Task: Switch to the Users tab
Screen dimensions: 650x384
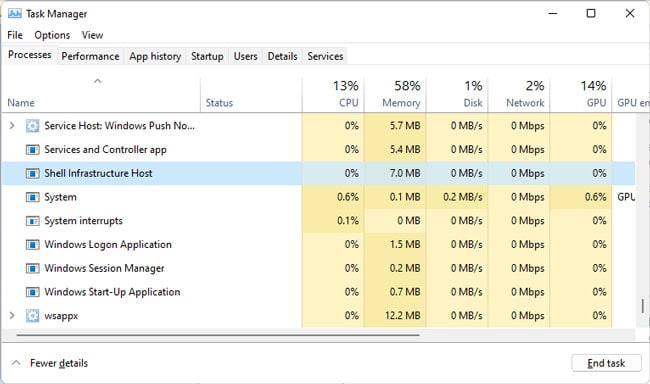Action: tap(245, 56)
